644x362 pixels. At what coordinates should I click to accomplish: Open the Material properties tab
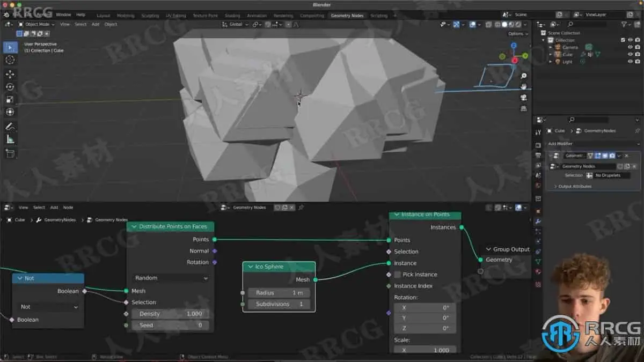point(538,272)
